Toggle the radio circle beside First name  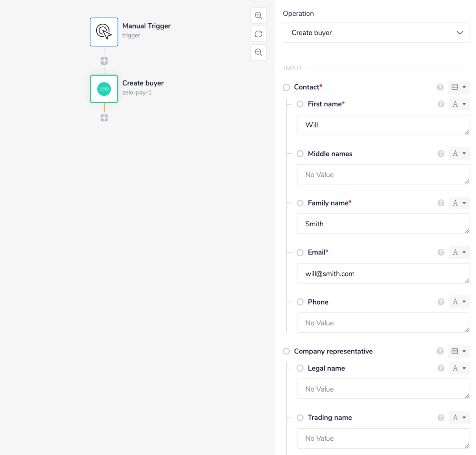[x=300, y=104]
